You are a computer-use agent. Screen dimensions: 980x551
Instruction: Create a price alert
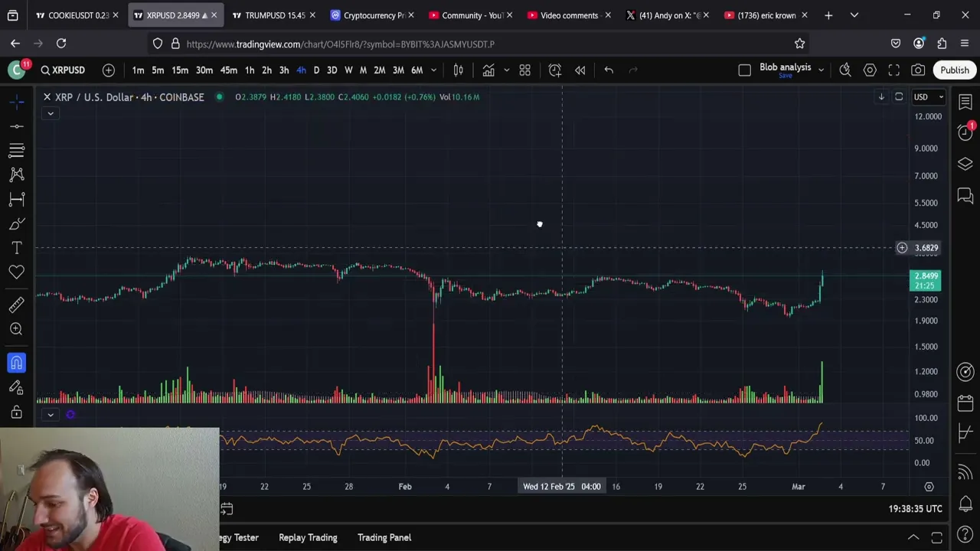point(555,70)
